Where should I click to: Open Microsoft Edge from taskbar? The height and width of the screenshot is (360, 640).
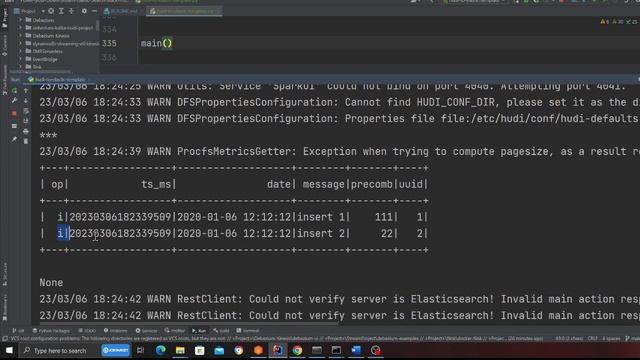[160, 350]
